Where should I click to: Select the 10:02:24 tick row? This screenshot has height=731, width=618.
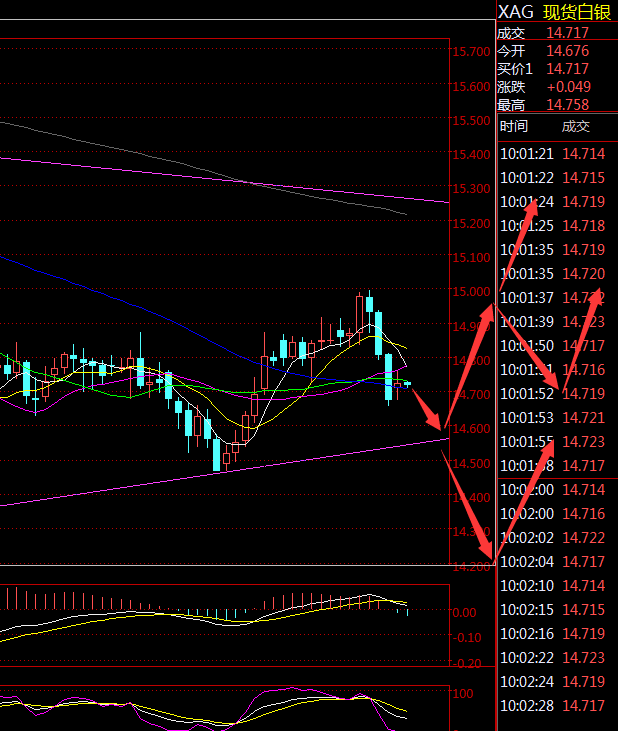click(552, 682)
